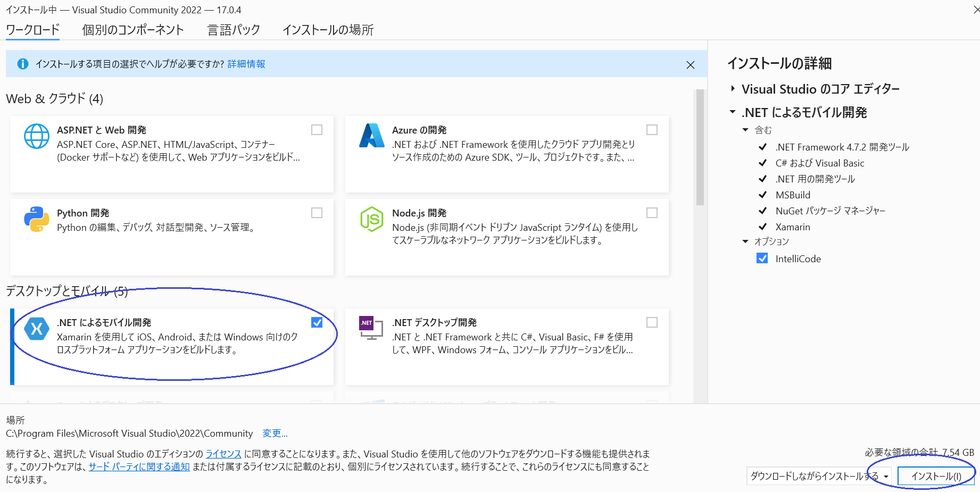The width and height of the screenshot is (980, 492).
Task: Open the ライセンス link
Action: 223,454
